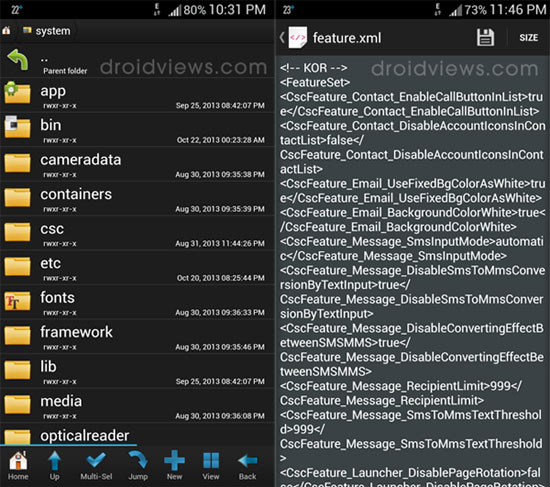Tap the line starting <CscFeature_Email_BackgroundColorWhite>true<
550x487 pixels.
[x=412, y=213]
